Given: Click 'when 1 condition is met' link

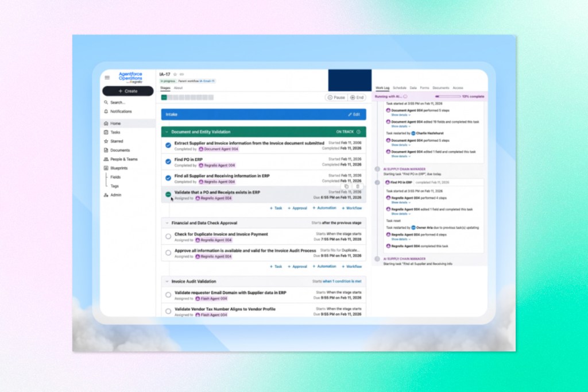Looking at the screenshot, I should click(x=342, y=281).
